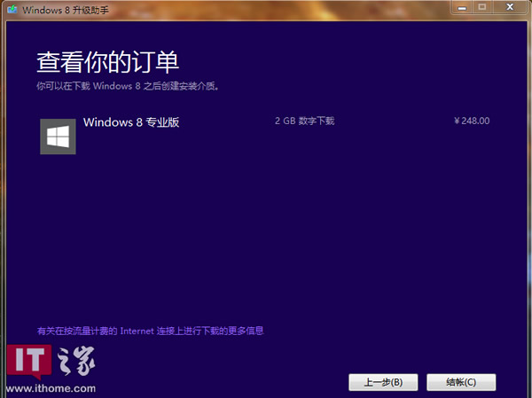Screen dimensions: 532x398
Task: Click the disabled maximize button
Action: (x=482, y=7)
